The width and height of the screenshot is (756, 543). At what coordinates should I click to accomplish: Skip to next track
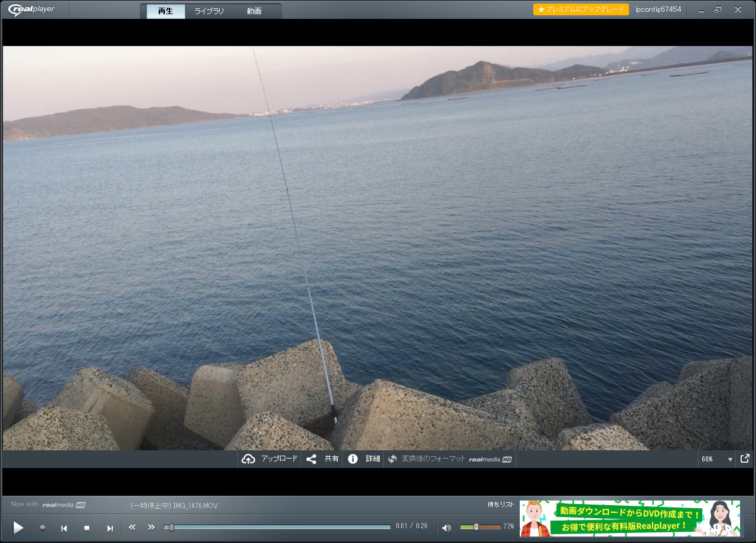click(109, 528)
